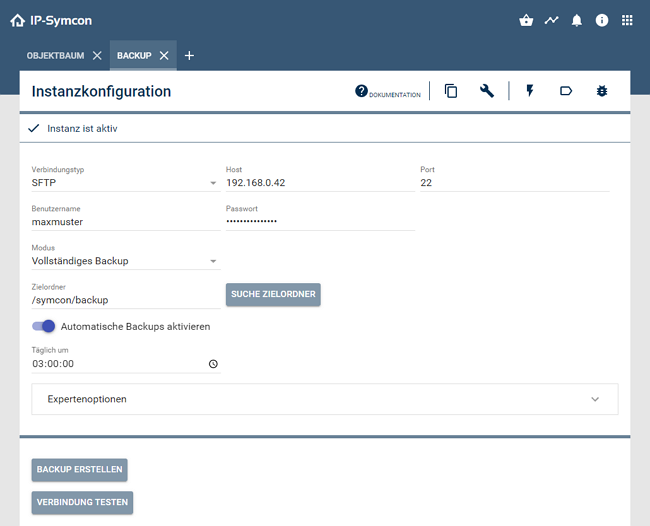Toggle the Instanz ist aktiv checkmark
This screenshot has width=650, height=526.
[x=34, y=128]
